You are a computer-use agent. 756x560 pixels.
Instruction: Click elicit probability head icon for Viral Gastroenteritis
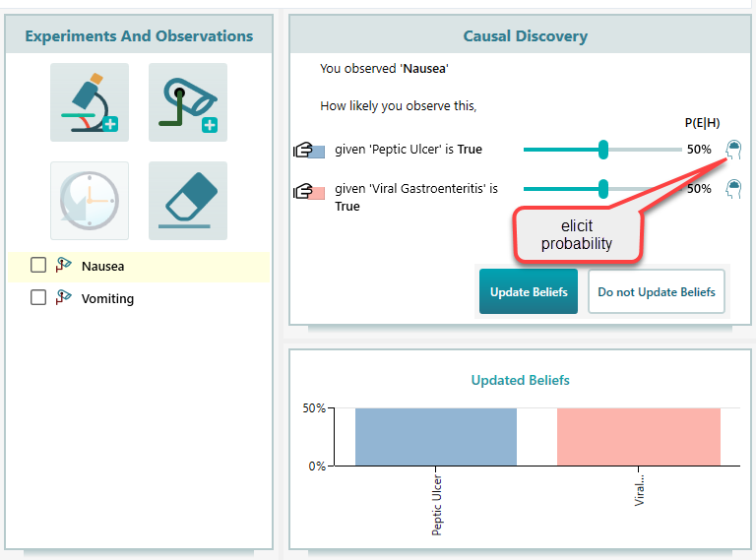click(x=733, y=188)
